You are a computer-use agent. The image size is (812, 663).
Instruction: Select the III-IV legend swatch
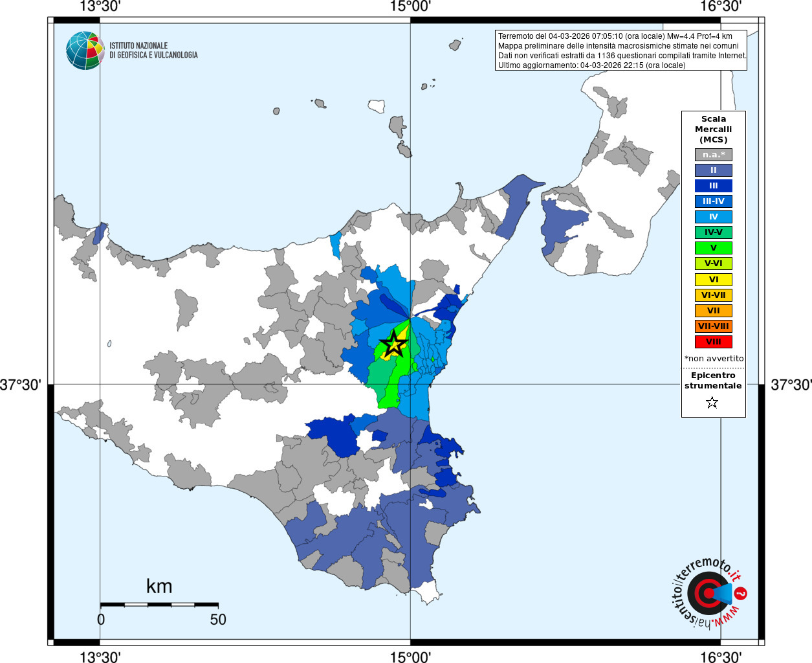click(714, 201)
